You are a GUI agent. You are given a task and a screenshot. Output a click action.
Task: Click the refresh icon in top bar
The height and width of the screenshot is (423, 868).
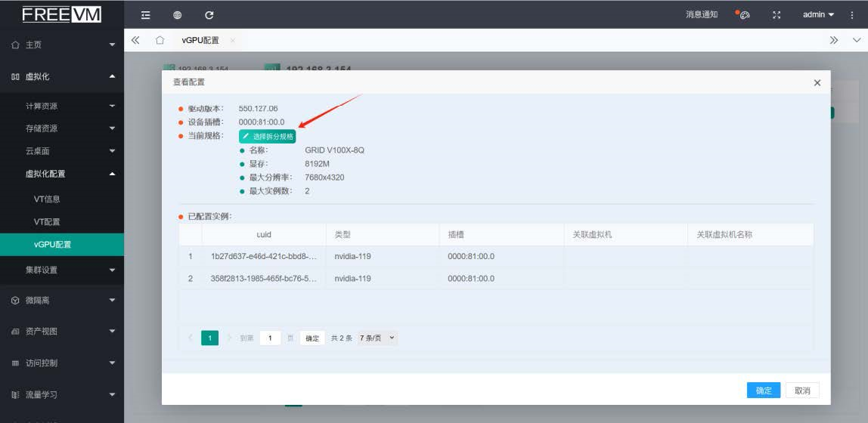(x=209, y=15)
